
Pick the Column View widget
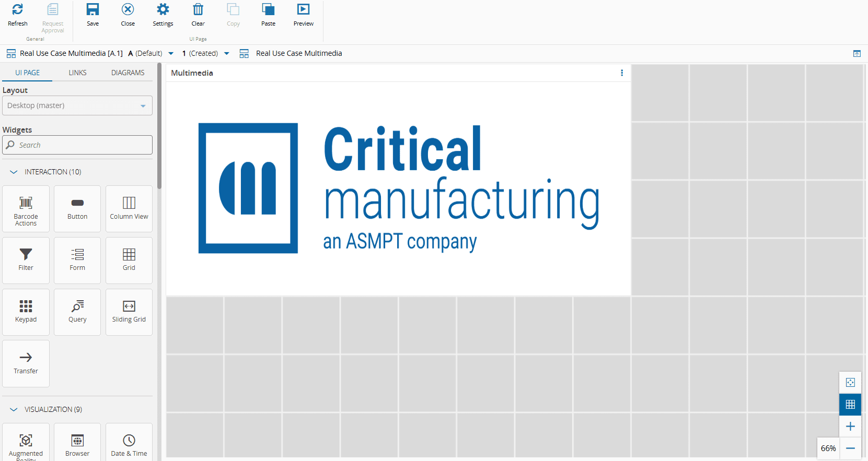[129, 209]
